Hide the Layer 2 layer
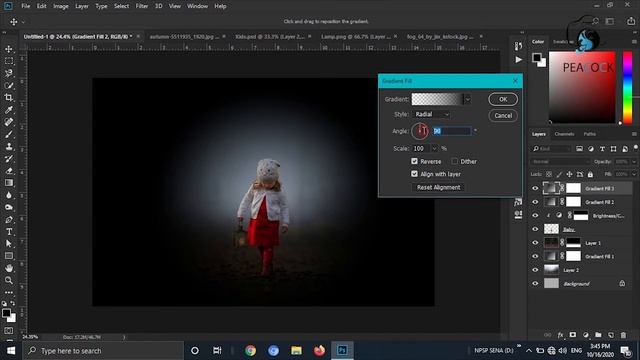 pos(535,270)
